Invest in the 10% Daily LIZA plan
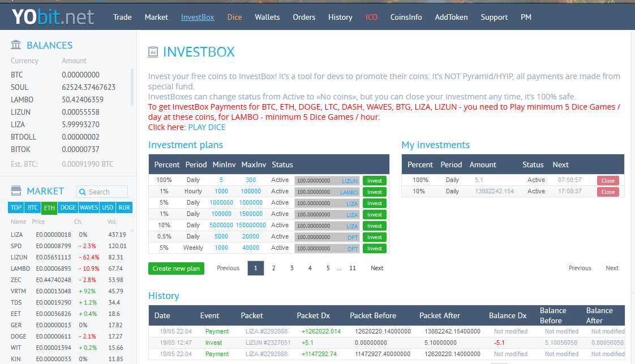 [375, 226]
